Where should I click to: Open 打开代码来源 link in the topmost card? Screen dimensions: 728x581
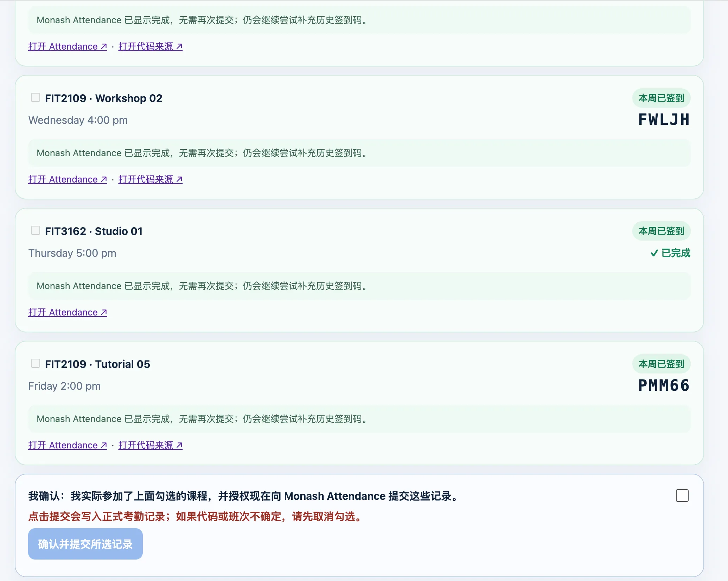pos(151,46)
